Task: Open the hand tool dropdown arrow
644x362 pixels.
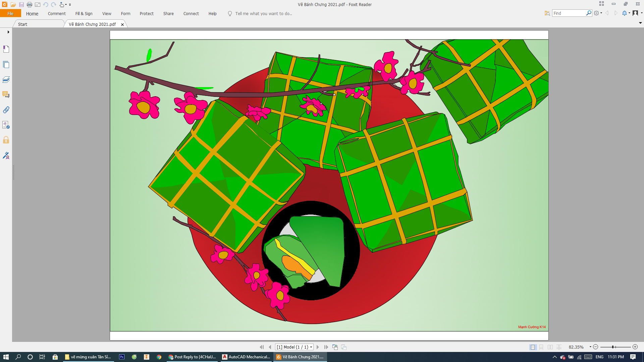Action: pyautogui.click(x=66, y=5)
